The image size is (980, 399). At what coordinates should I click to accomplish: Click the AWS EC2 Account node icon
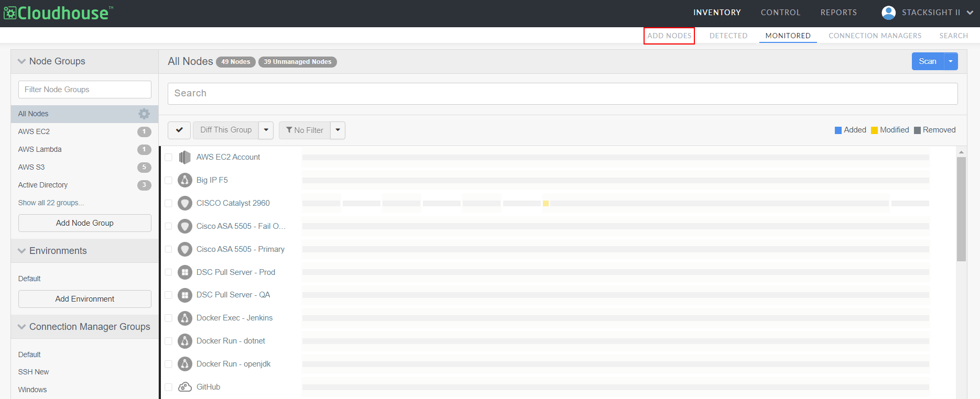[x=184, y=157]
